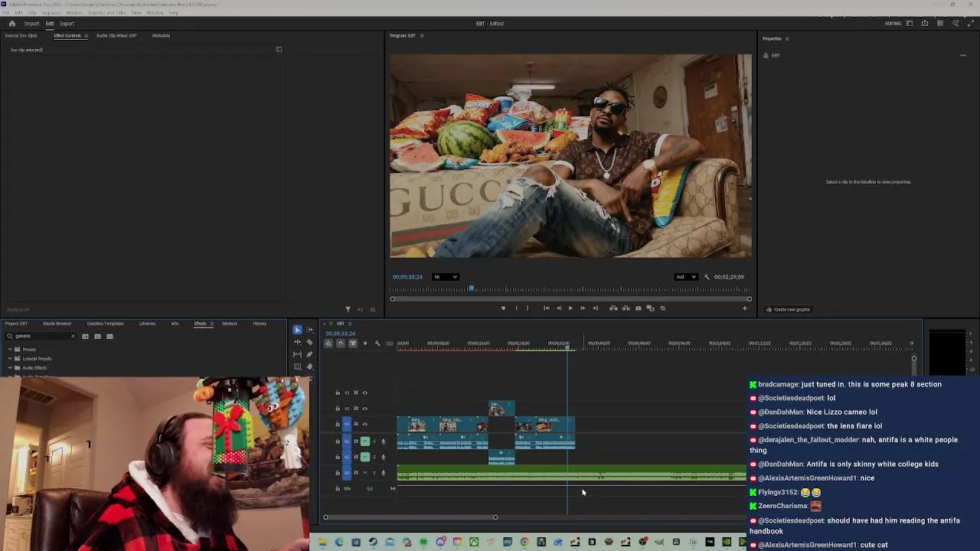Image resolution: width=980 pixels, height=551 pixels.
Task: Select the Selection tool arrow
Action: click(x=297, y=330)
